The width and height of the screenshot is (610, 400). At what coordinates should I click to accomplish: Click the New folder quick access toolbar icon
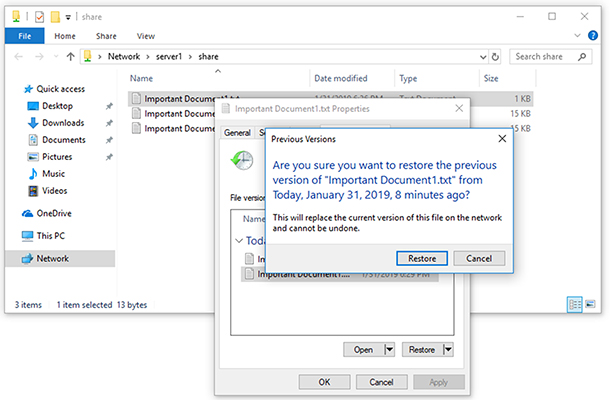[55, 17]
